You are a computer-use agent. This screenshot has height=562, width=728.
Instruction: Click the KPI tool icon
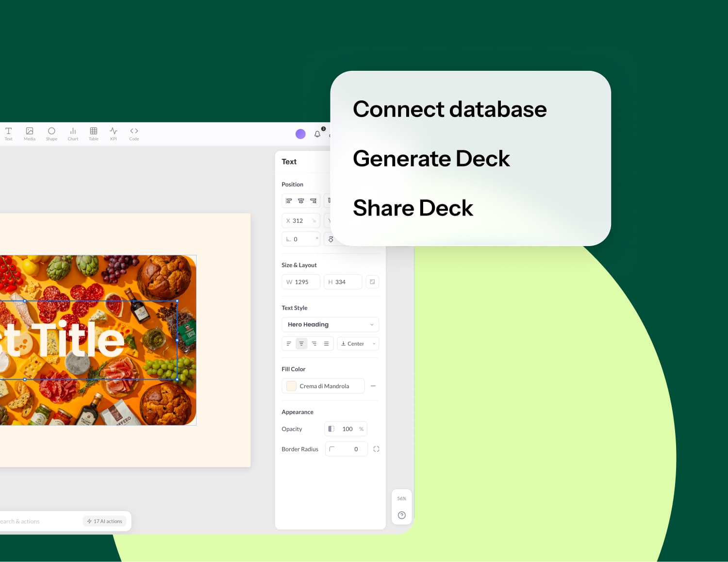114,133
